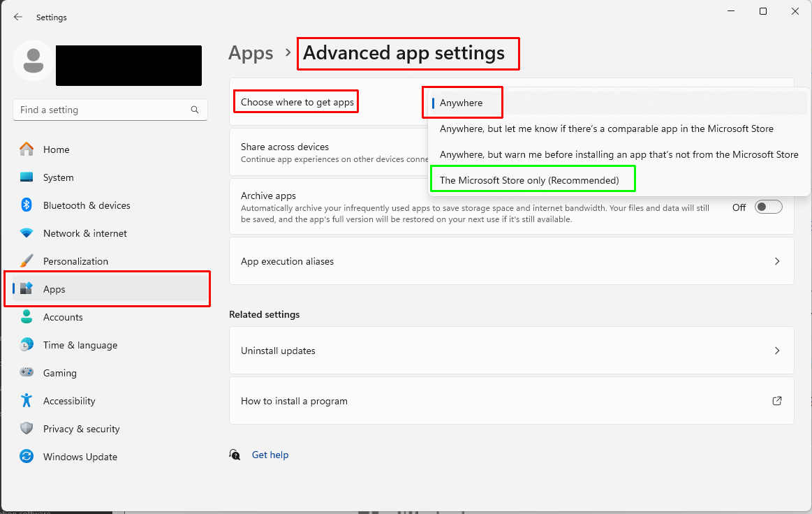Screen dimensions: 812x514
Task: Click the Home house icon
Action: point(27,149)
